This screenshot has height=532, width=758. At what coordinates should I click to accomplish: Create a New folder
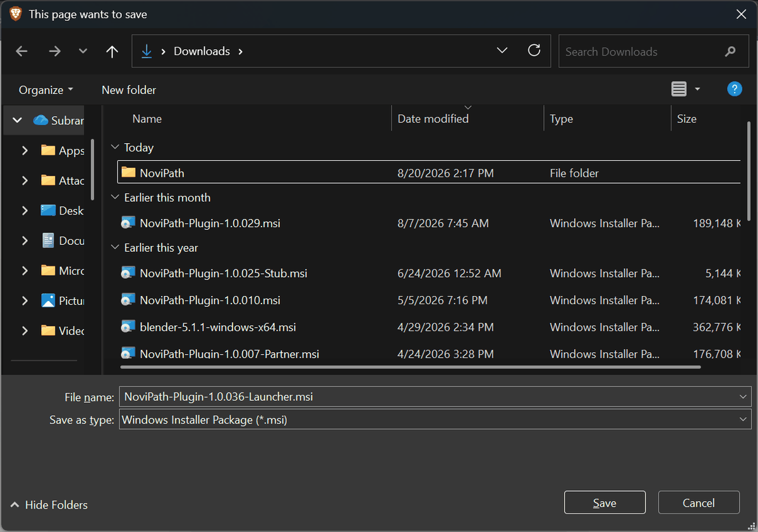(129, 90)
